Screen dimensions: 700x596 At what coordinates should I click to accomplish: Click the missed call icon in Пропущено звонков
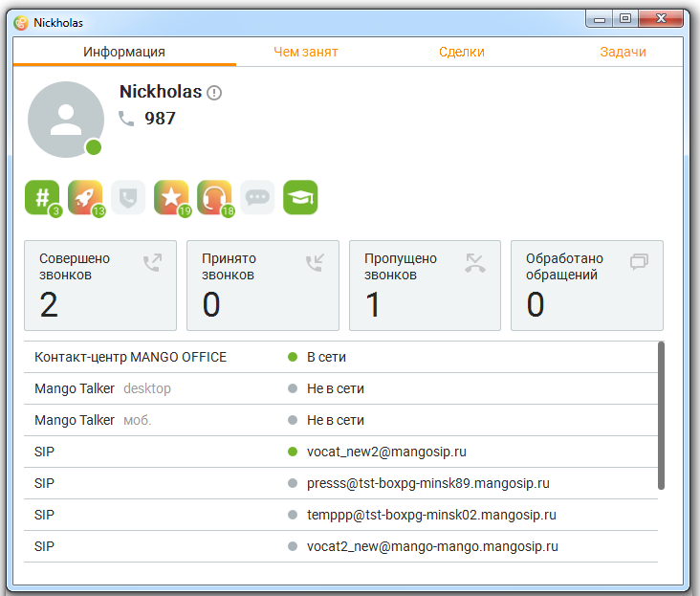[475, 262]
